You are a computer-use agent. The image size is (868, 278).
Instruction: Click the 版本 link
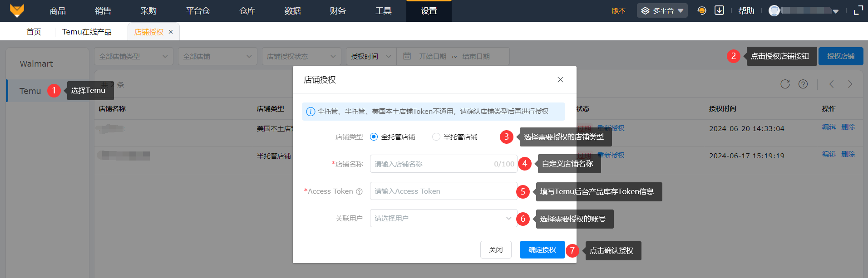(x=618, y=11)
